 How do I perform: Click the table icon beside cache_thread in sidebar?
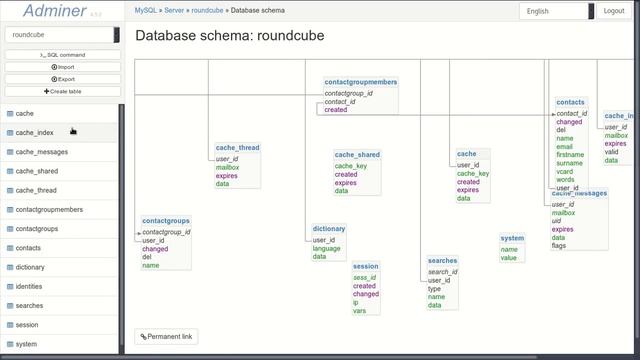[x=10, y=190]
